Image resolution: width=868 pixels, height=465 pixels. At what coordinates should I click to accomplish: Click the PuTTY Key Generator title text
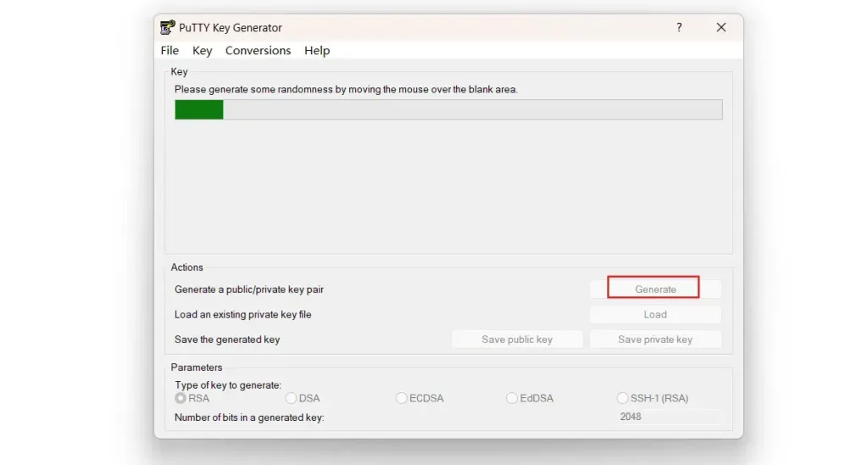point(231,28)
